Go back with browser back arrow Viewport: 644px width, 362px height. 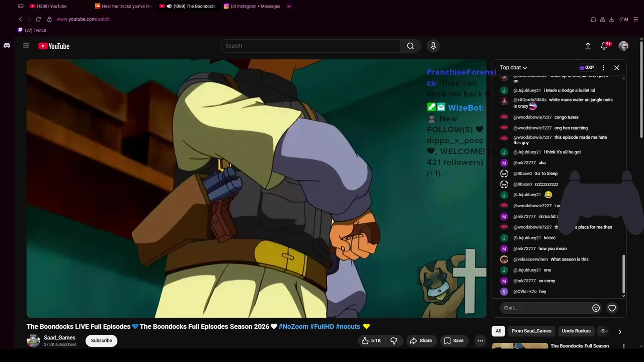(20, 19)
